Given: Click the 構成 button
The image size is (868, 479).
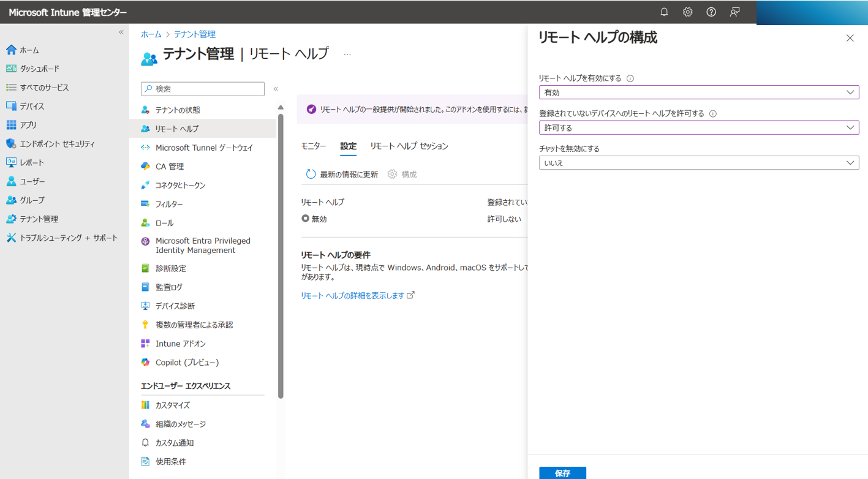Looking at the screenshot, I should (402, 175).
